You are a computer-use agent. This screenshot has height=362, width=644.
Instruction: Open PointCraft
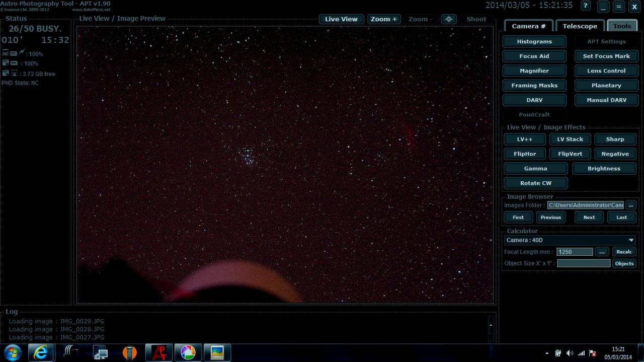click(534, 114)
